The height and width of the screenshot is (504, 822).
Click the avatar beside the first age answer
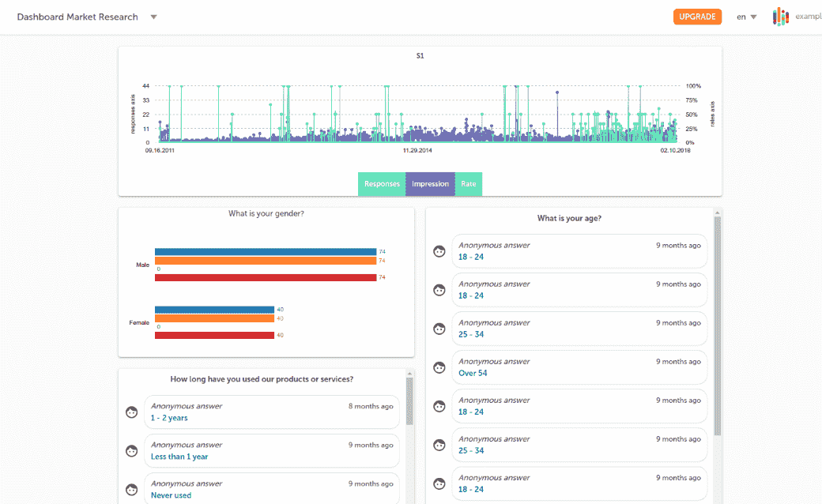point(439,251)
